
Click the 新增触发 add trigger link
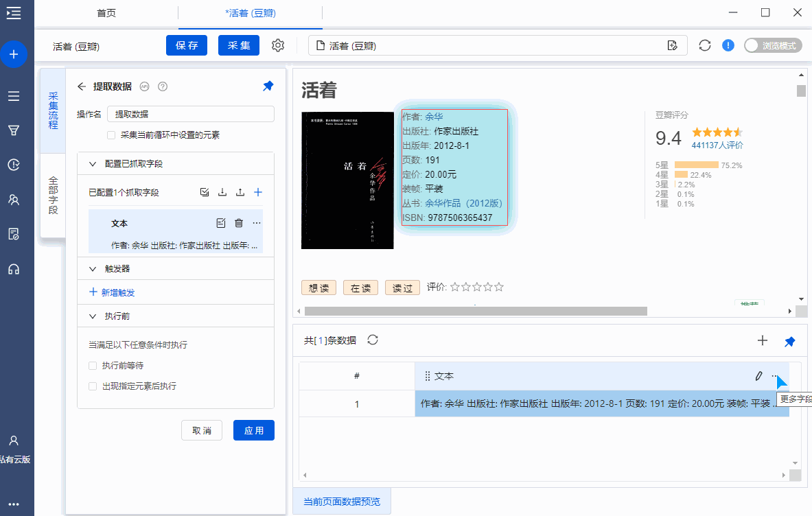[113, 292]
